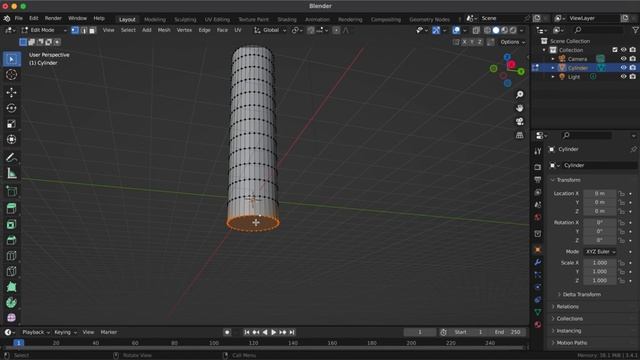Open the Modifiers wrench properties tab
640x360 pixels.
click(538, 262)
